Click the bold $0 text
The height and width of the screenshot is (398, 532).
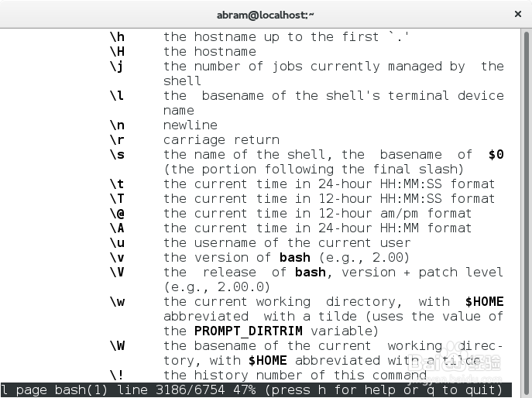(x=496, y=154)
